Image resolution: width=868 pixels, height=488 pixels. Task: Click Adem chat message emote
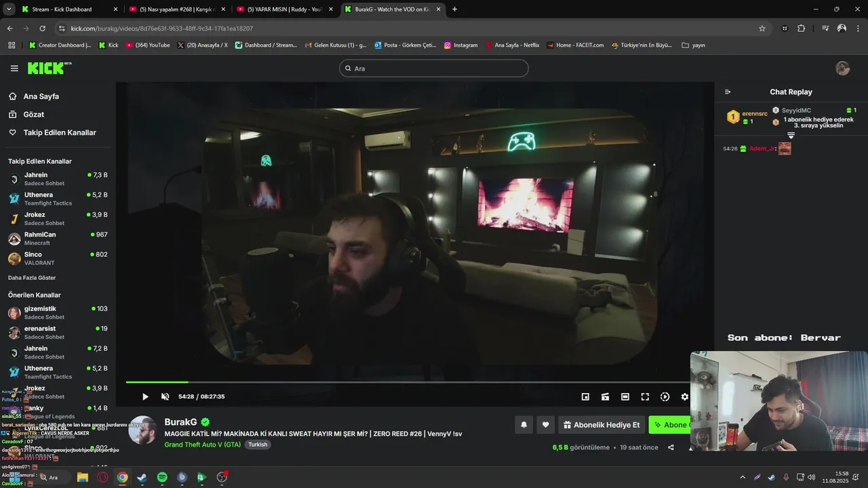click(785, 148)
